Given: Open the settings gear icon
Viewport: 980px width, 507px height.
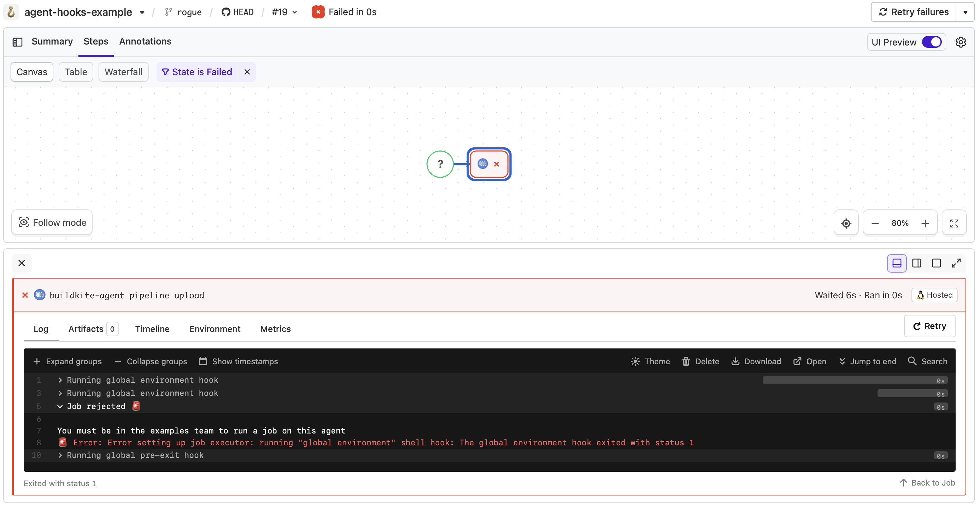Looking at the screenshot, I should 961,42.
